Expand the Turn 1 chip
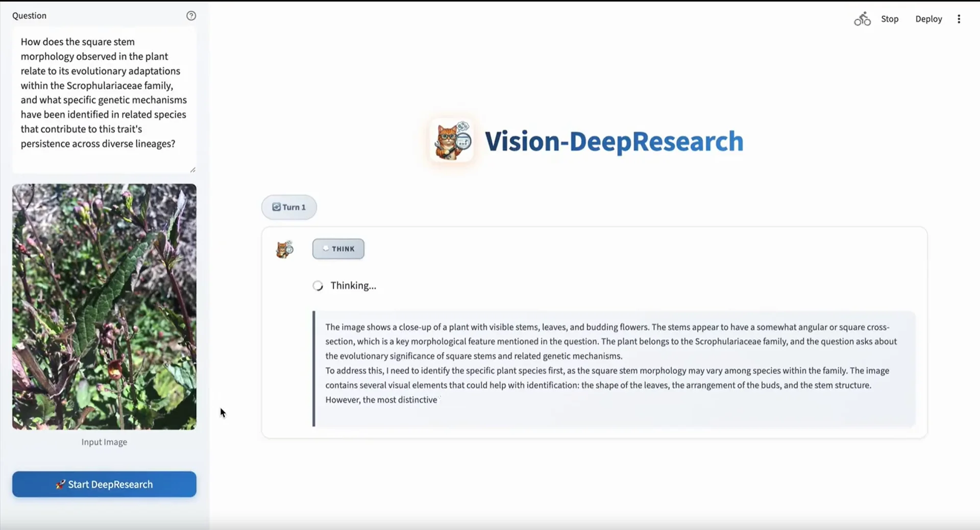The width and height of the screenshot is (980, 530). coord(289,207)
